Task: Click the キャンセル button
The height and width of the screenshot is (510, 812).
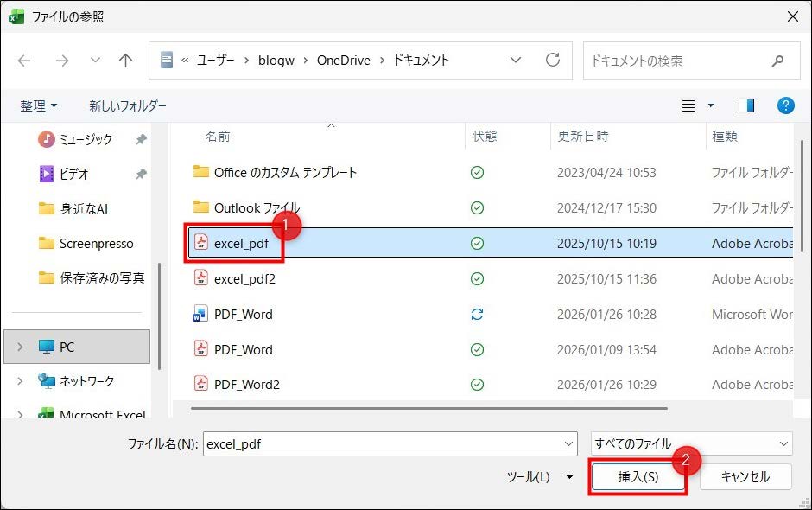Action: coord(745,476)
